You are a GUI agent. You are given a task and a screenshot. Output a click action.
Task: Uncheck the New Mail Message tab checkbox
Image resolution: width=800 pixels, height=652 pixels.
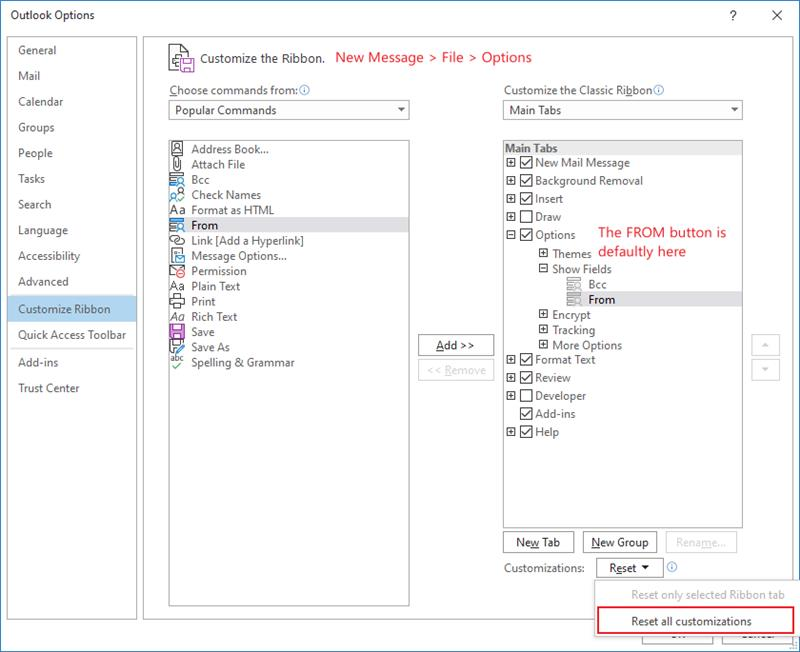point(526,163)
